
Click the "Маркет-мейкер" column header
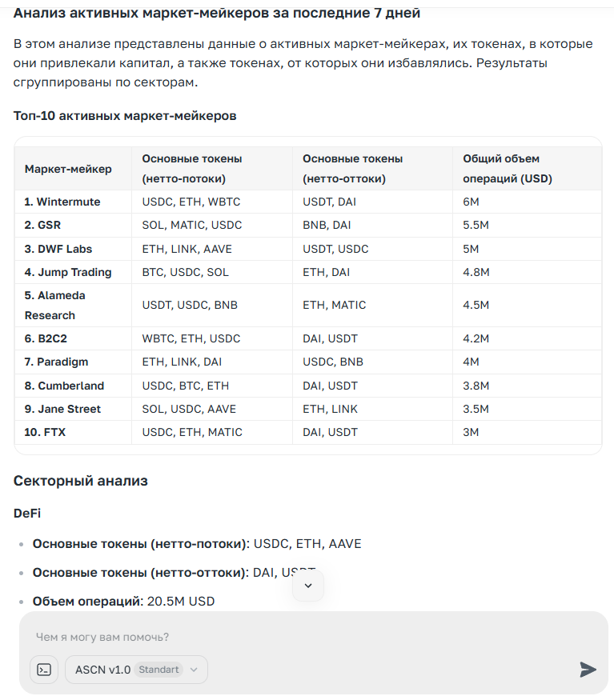pos(68,169)
